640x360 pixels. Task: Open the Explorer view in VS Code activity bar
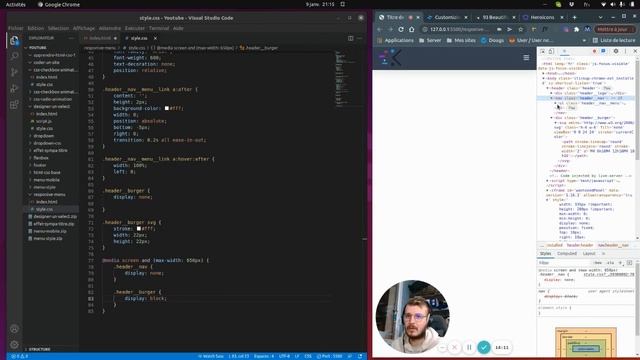coord(14,40)
